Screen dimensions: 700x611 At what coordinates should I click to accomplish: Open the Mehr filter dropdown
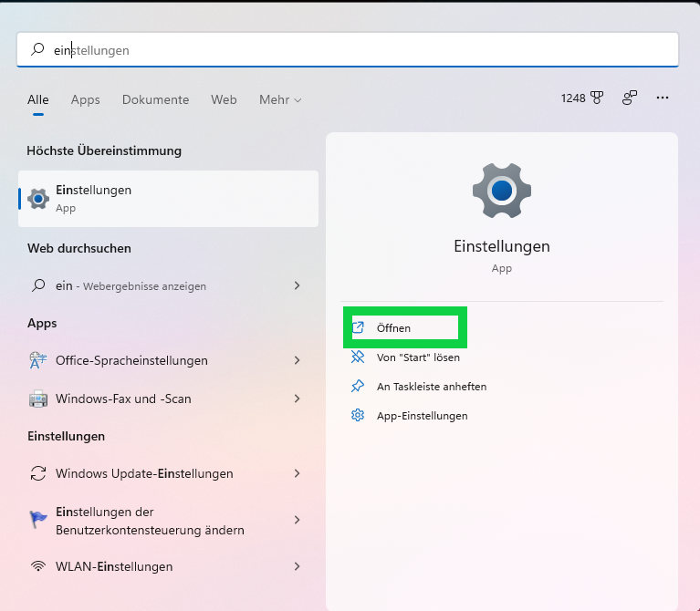point(280,99)
